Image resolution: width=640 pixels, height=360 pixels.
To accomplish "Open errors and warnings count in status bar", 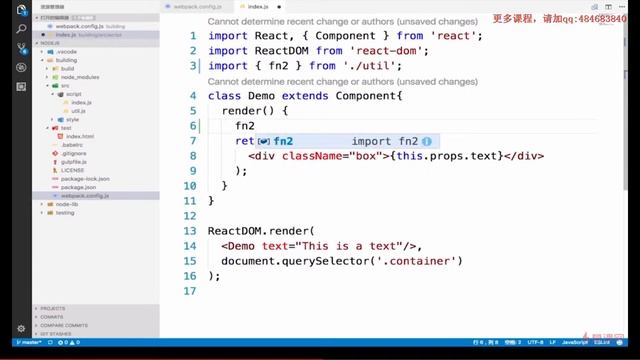I will 69,342.
